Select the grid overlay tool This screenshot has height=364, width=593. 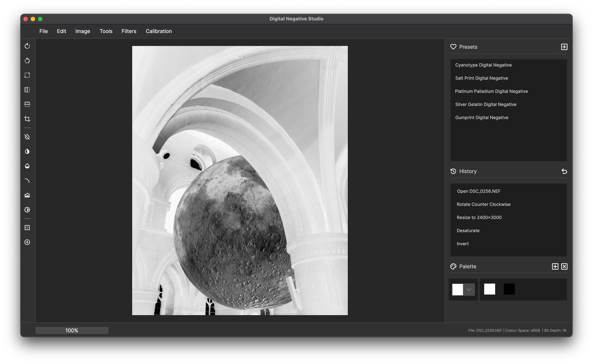pyautogui.click(x=27, y=228)
